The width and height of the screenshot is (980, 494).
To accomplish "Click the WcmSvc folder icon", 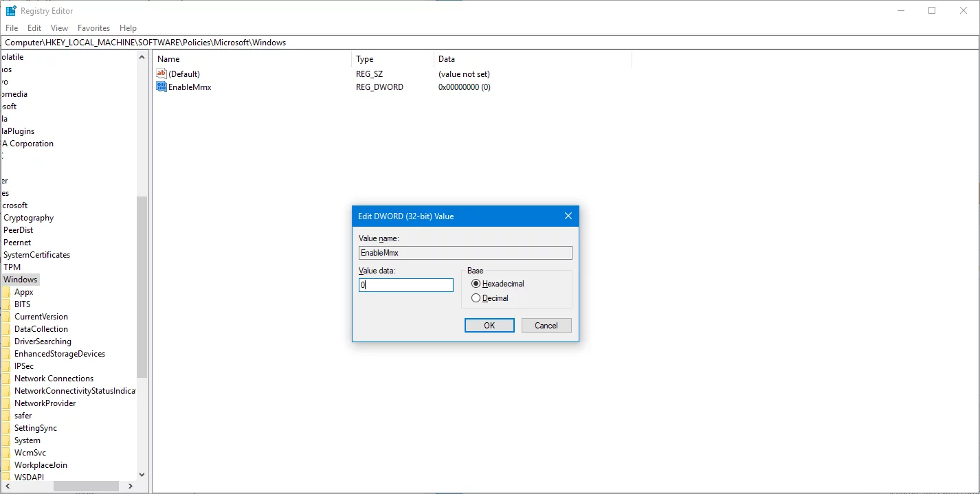I will tap(5, 453).
